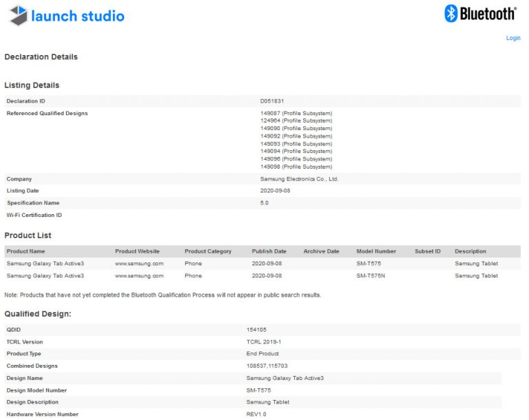Click referenced design 149093 (Profile Subsystem)
The height and width of the screenshot is (420, 529).
click(296, 144)
